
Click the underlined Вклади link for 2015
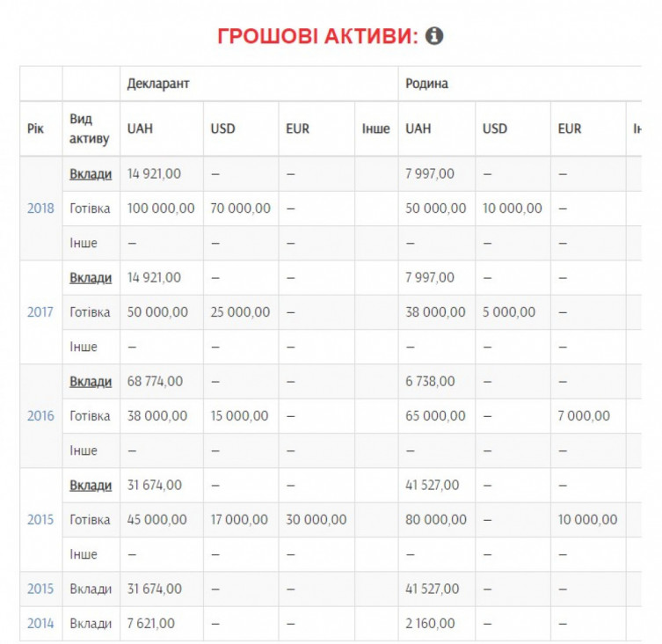pos(91,486)
